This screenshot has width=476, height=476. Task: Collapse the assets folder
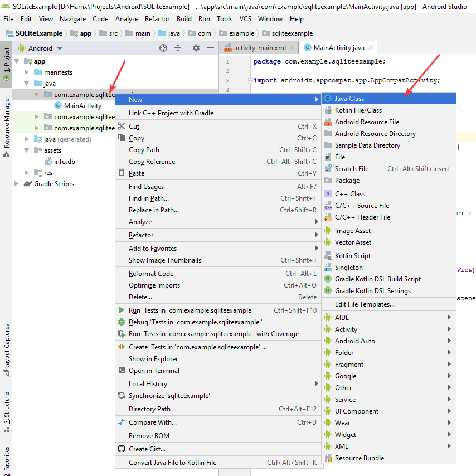coord(26,150)
